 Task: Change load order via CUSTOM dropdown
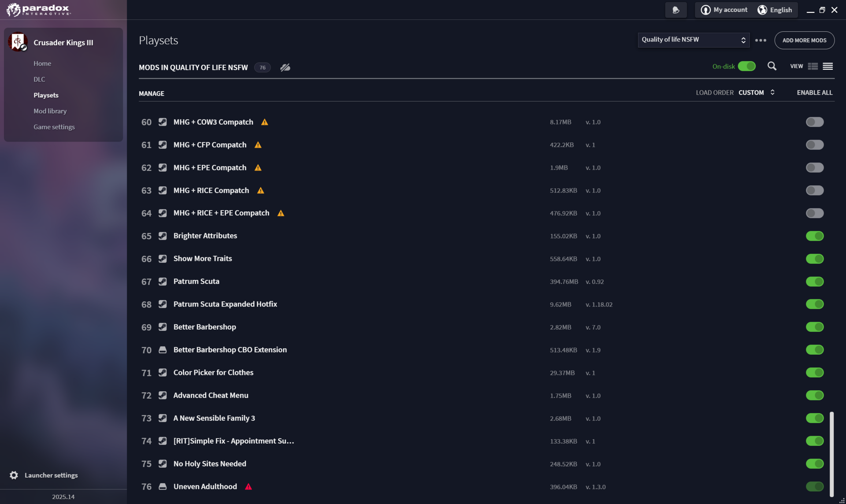tap(757, 93)
